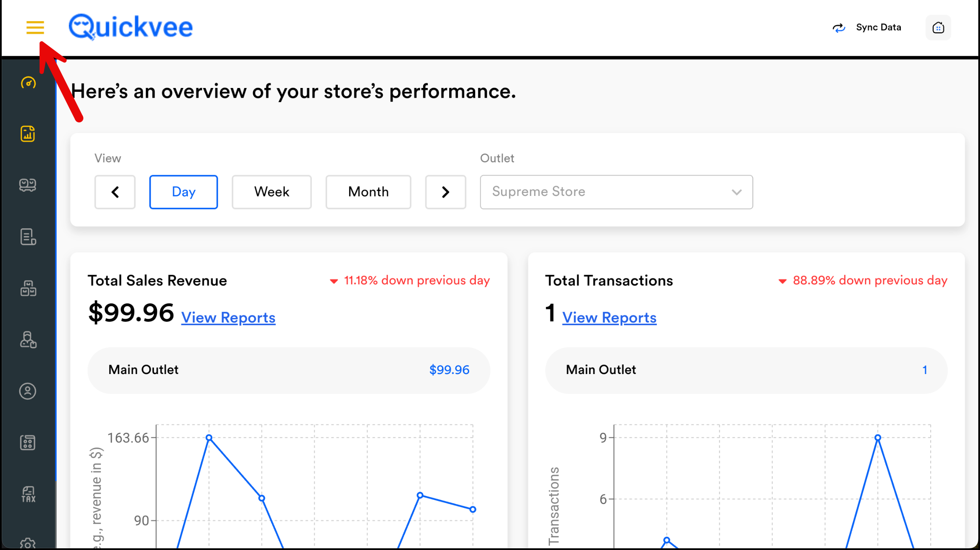Open the document list sidebar icon

coord(28,237)
